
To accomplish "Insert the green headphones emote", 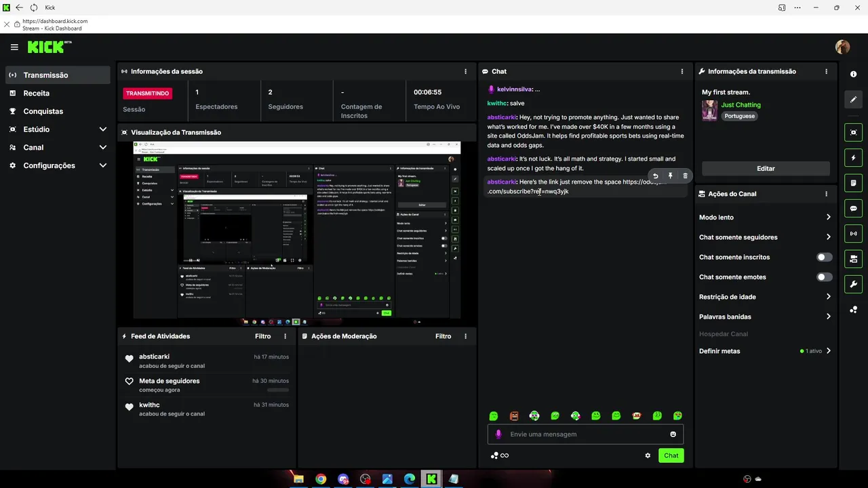I will [x=534, y=415].
